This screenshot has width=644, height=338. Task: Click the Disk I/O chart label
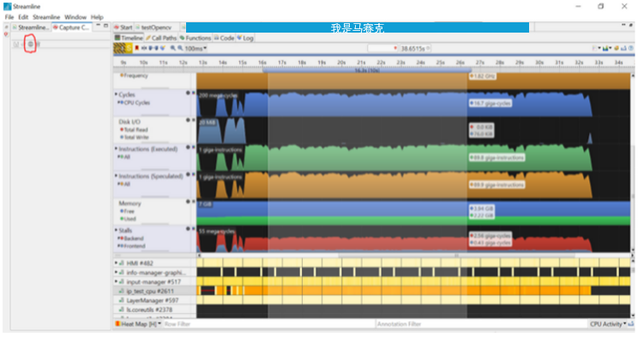click(129, 122)
